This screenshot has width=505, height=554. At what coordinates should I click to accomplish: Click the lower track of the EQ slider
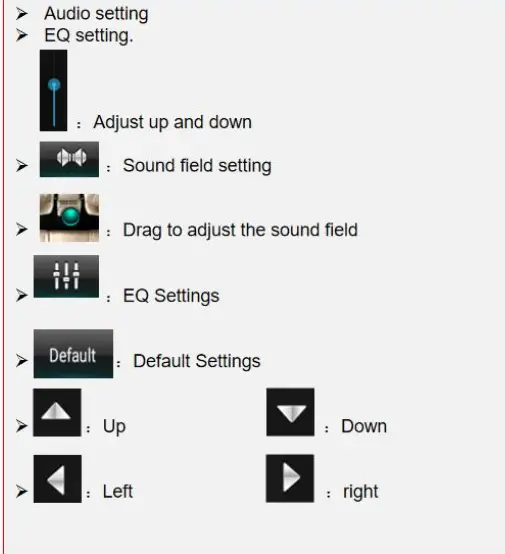pyautogui.click(x=54, y=109)
